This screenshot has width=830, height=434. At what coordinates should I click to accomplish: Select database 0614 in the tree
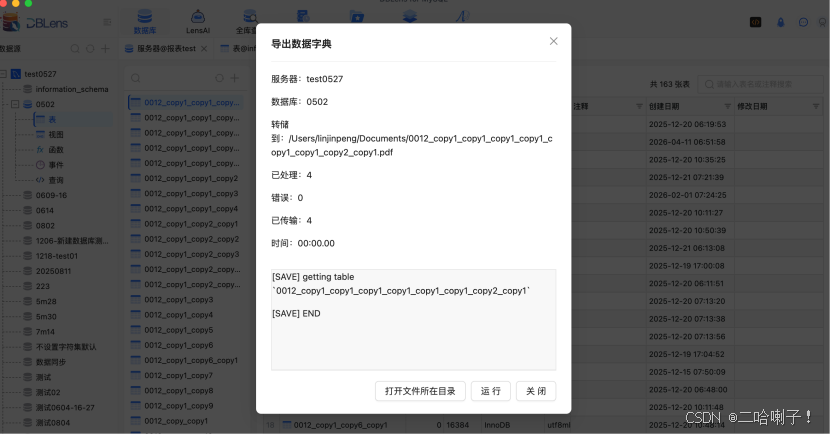(45, 210)
